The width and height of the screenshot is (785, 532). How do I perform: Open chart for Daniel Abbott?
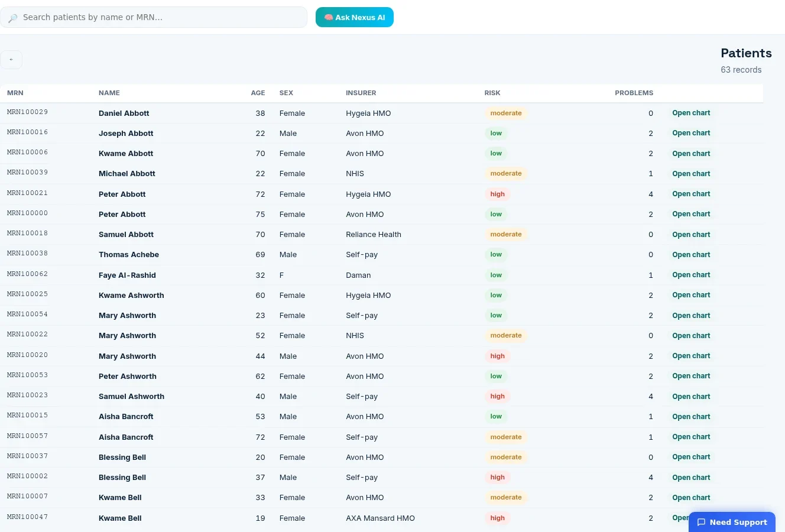click(x=691, y=113)
